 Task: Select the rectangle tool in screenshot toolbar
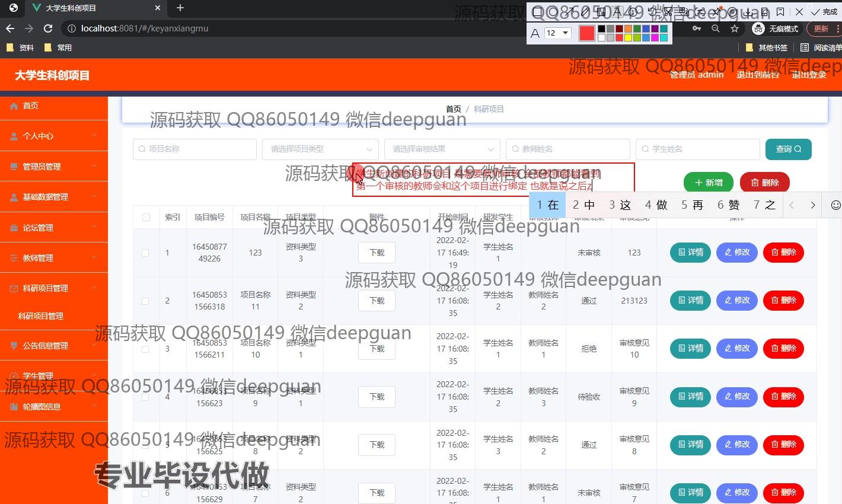537,12
